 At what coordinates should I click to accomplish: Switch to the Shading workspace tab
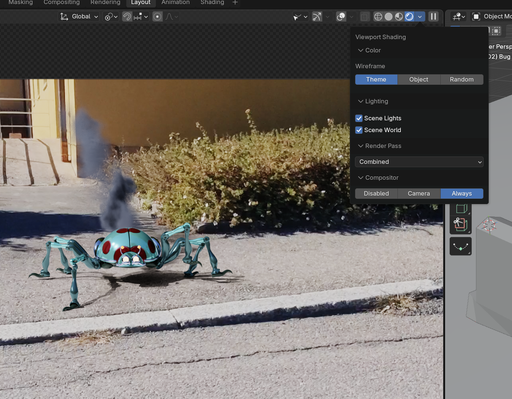coord(212,2)
